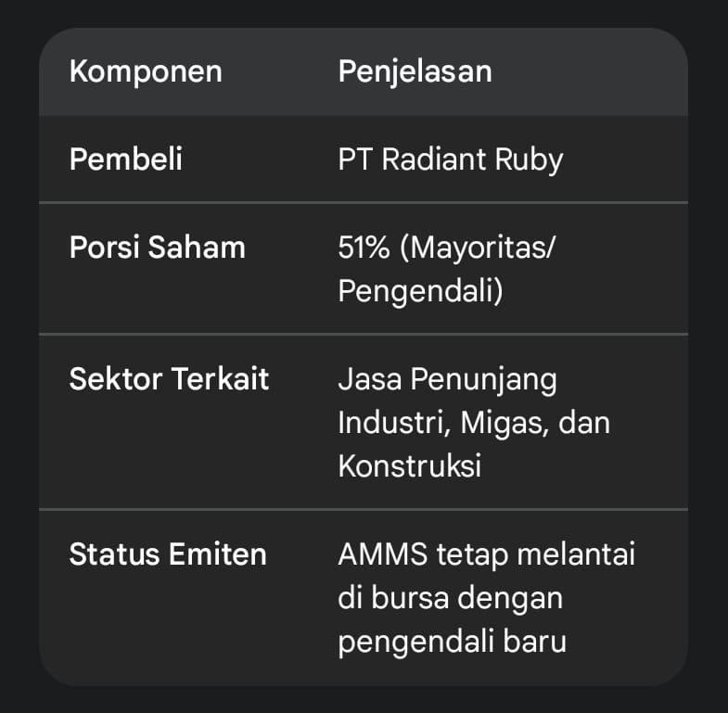Click the "Porsi Saham" row label
The image size is (728, 713).
point(157,248)
